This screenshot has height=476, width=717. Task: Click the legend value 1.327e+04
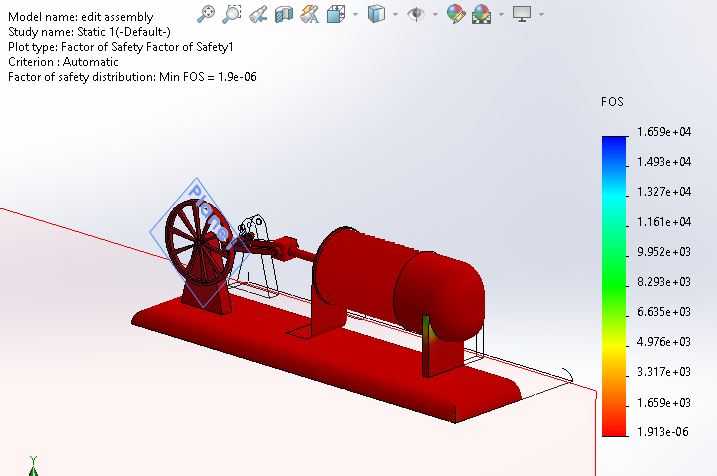tap(664, 192)
